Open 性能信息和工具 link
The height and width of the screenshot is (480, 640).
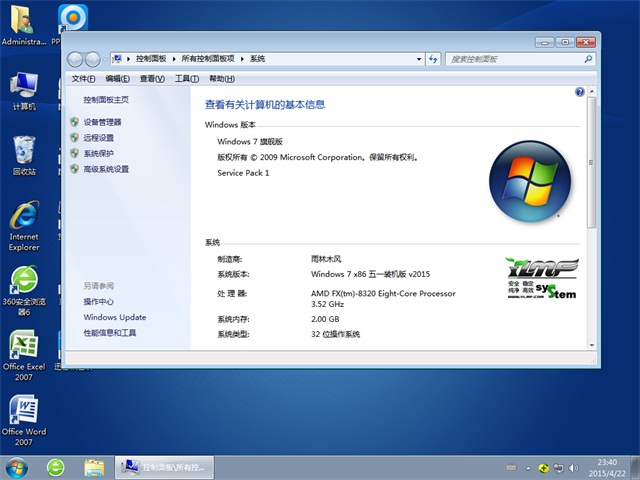(x=110, y=333)
